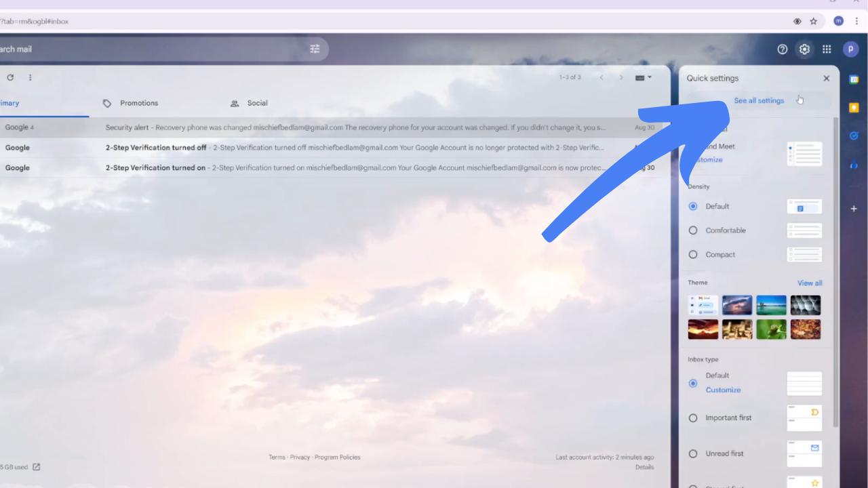The width and height of the screenshot is (868, 488).
Task: Select Comfortable density option
Action: (693, 230)
